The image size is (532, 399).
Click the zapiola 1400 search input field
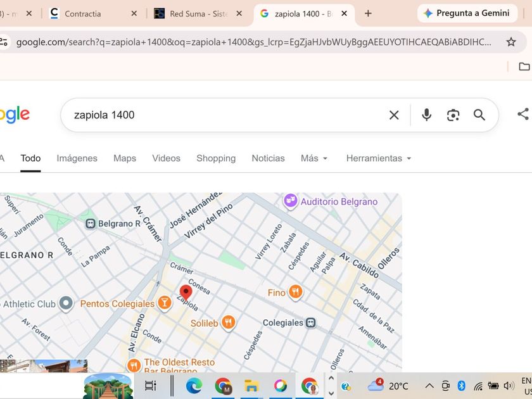point(225,115)
